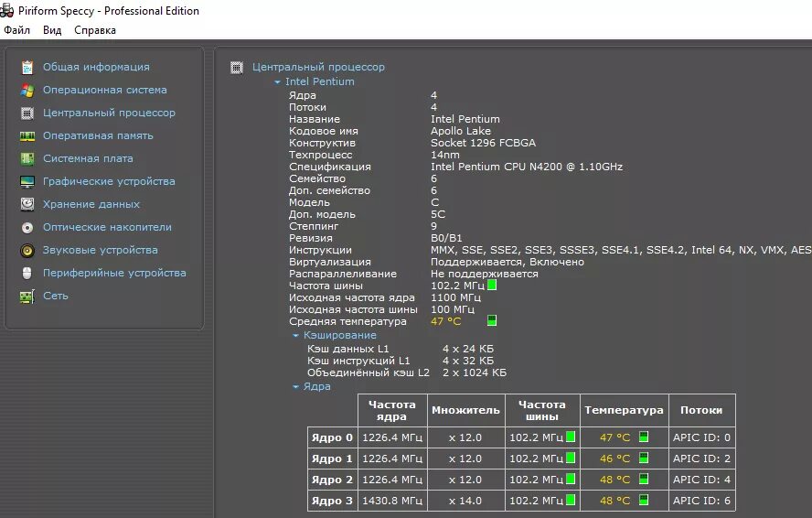Click the Звуковые устройства speaker icon
The height and width of the screenshot is (518, 812).
27,251
